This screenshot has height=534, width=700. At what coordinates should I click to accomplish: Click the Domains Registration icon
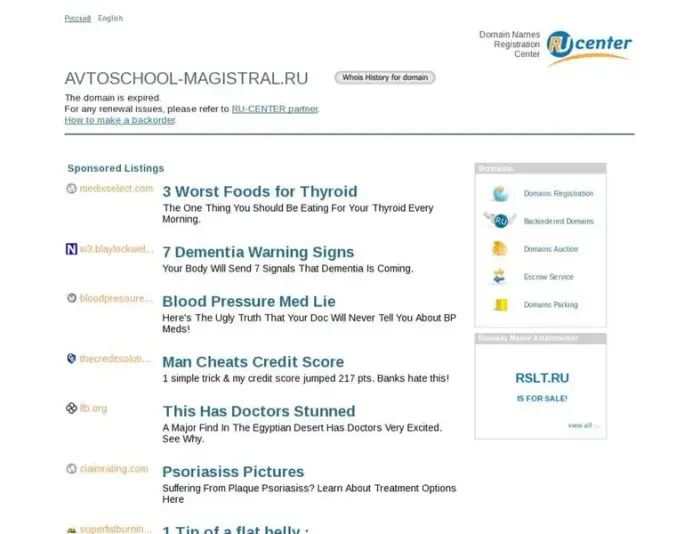coord(499,193)
